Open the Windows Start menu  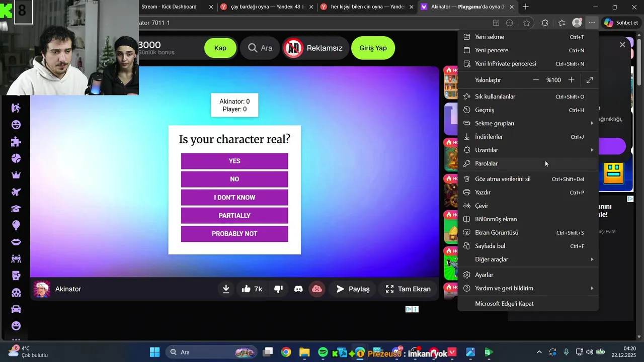click(154, 352)
